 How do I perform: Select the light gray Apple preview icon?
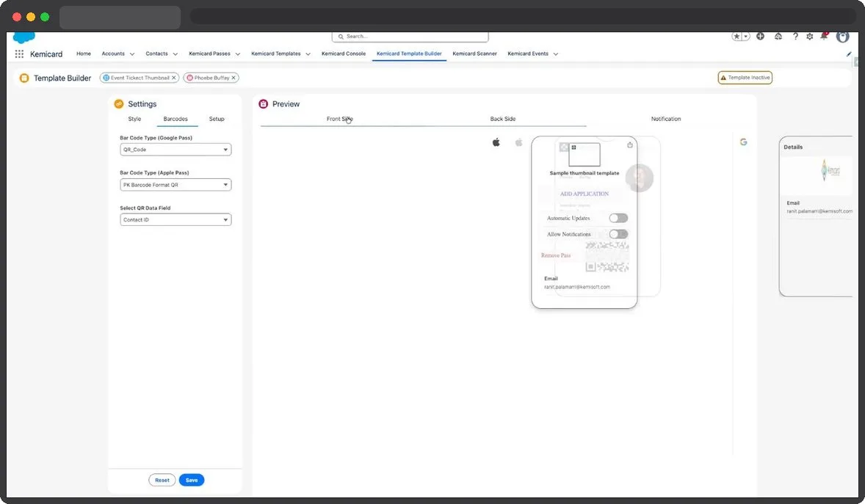click(x=518, y=142)
